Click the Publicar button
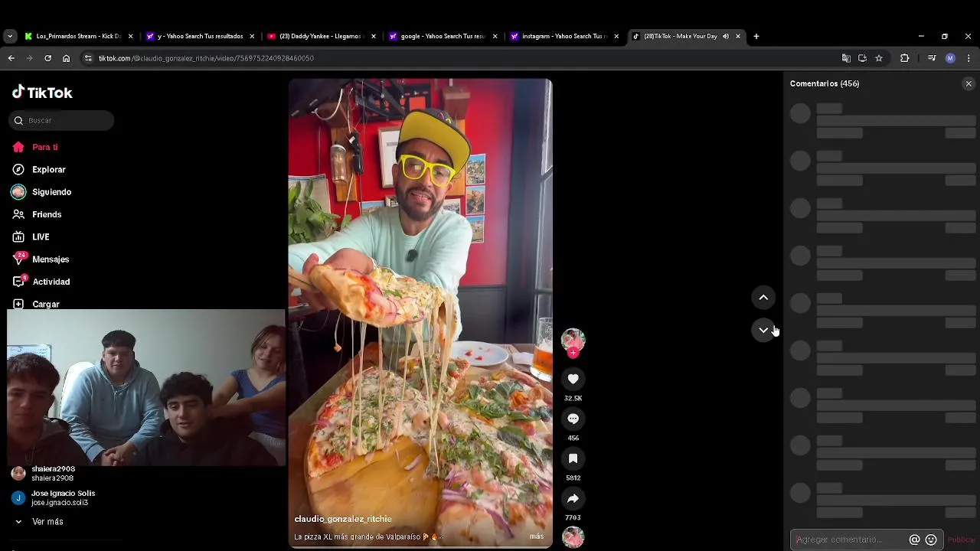 (962, 540)
